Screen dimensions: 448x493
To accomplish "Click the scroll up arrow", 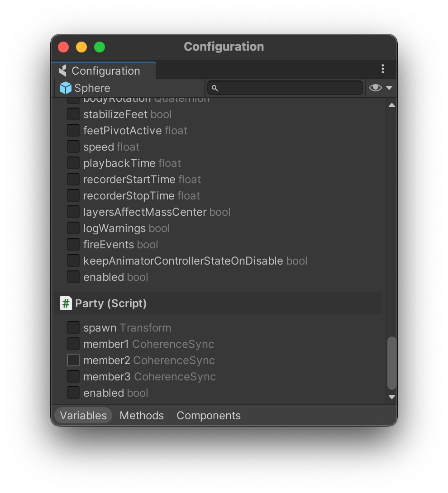I will (x=392, y=105).
